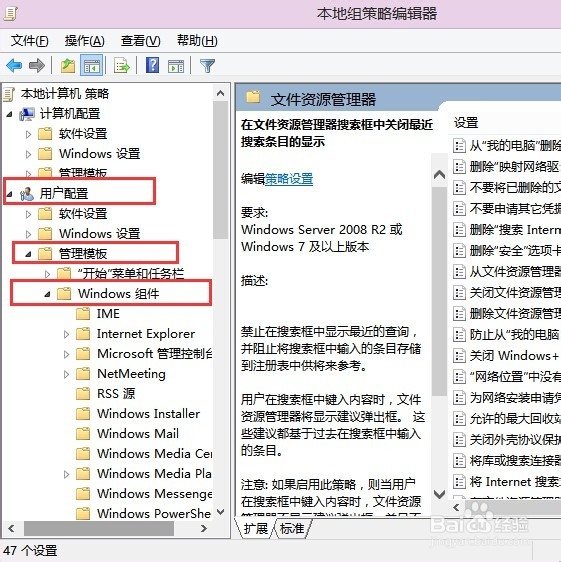Click the policy icon beside 删除"搜索 Intern
The height and width of the screenshot is (562, 561).
click(459, 230)
